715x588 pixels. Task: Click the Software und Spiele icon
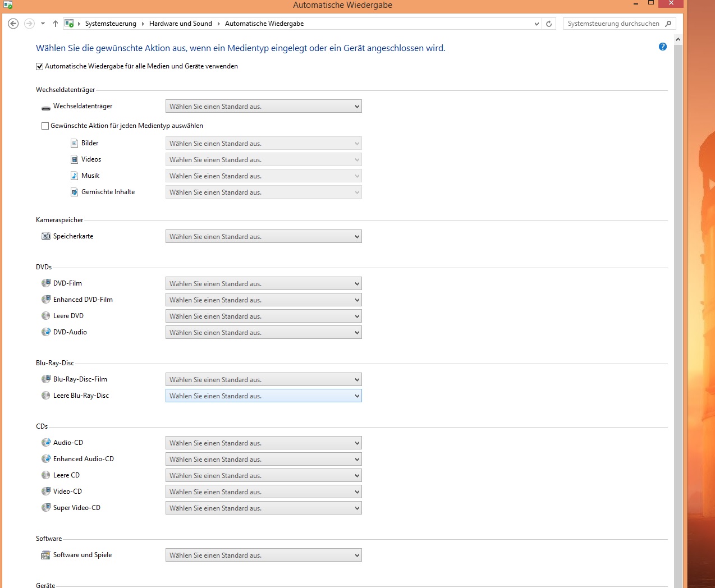click(46, 555)
